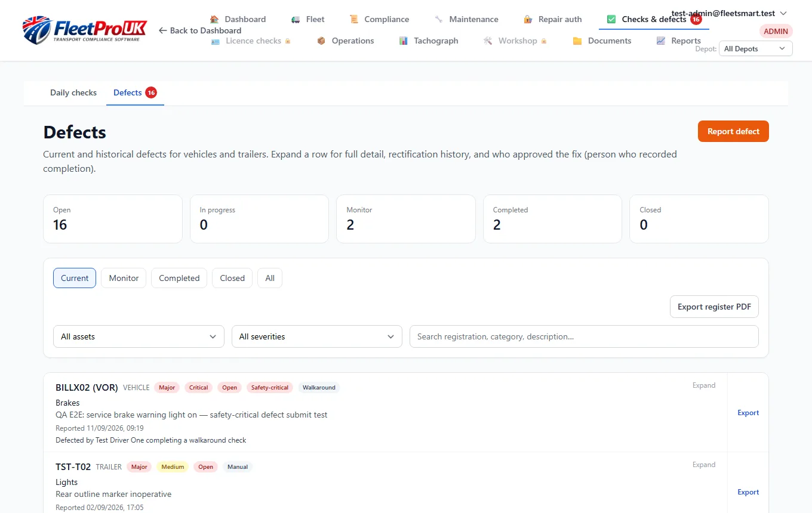Click the Fleet truck icon
Viewport: 812px width, 513px height.
coord(296,19)
